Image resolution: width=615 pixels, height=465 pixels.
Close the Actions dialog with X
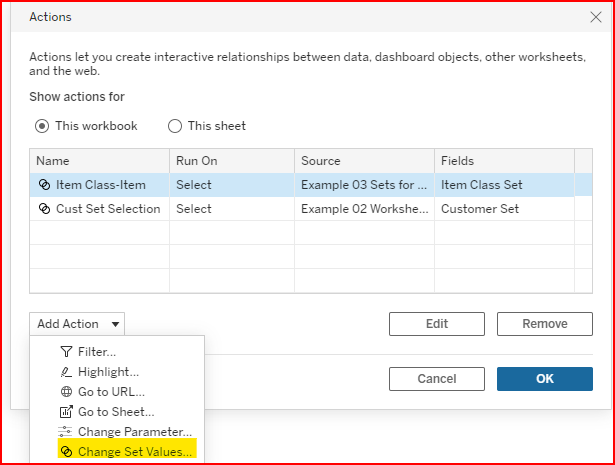[x=596, y=17]
